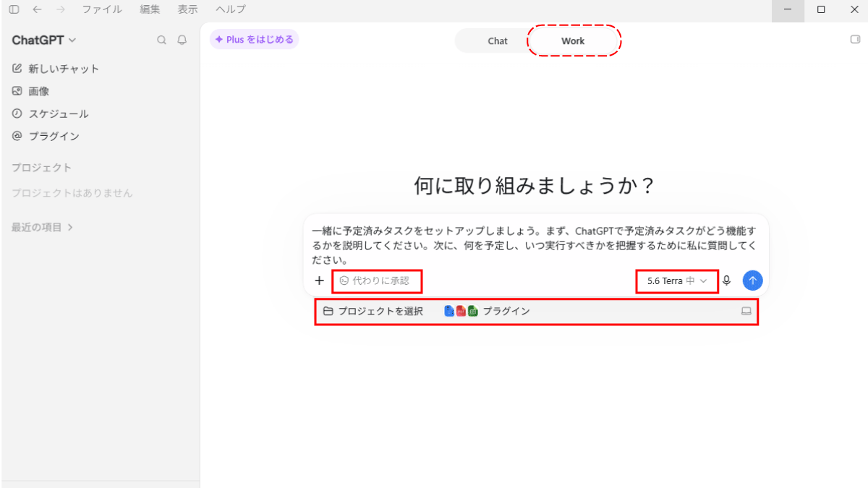Open プラグイン with document icons below composer
This screenshot has width=868, height=488.
[487, 311]
